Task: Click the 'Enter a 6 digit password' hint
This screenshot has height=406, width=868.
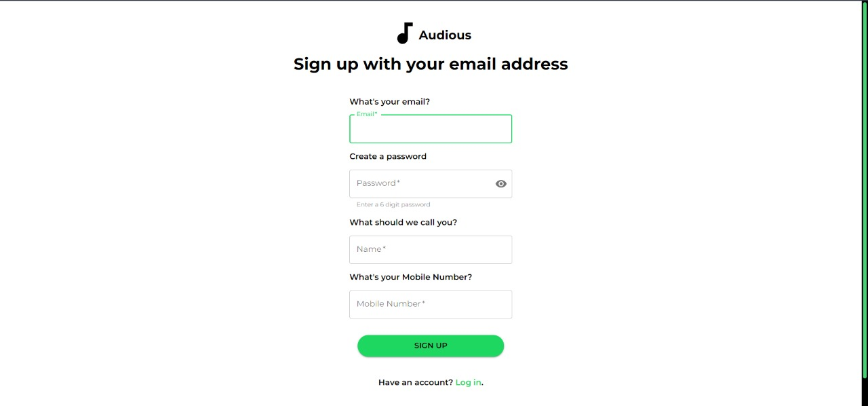Action: [x=393, y=204]
